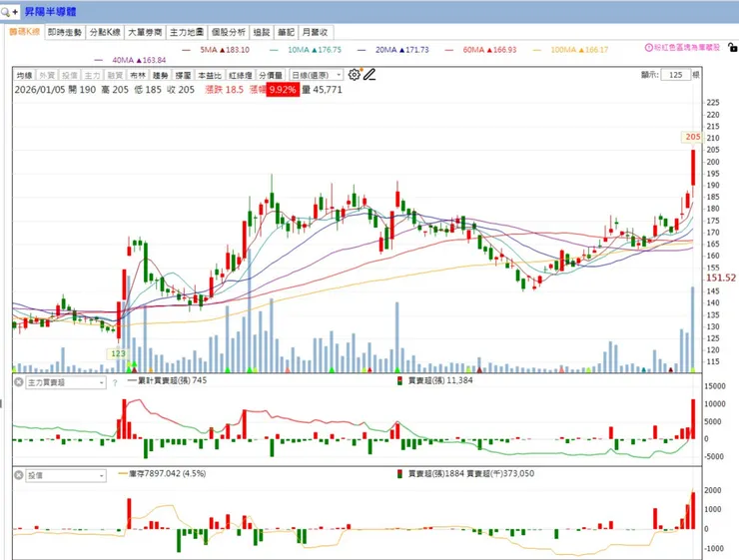
Task: Click the 60MA legend swatch
Action: 449,50
